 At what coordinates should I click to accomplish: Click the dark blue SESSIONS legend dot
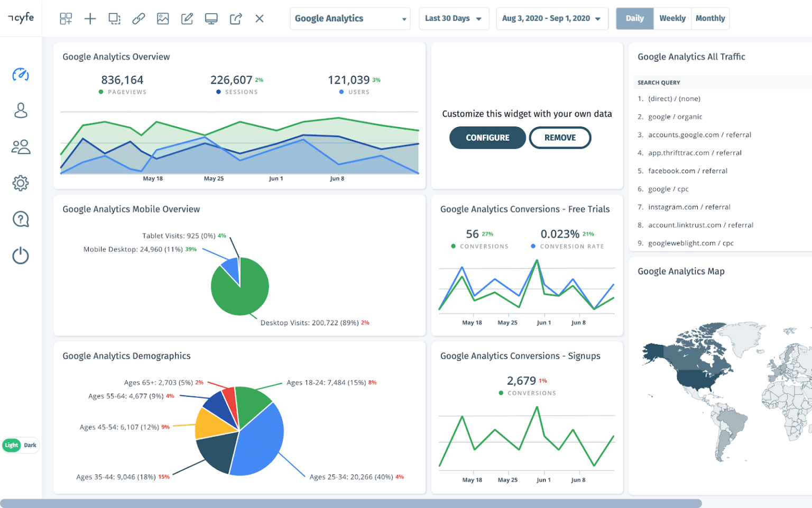(x=218, y=92)
